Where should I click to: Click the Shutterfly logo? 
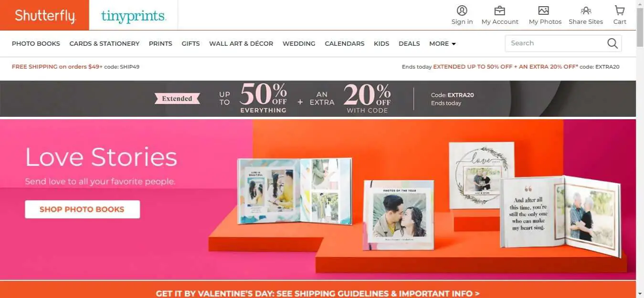(x=44, y=15)
